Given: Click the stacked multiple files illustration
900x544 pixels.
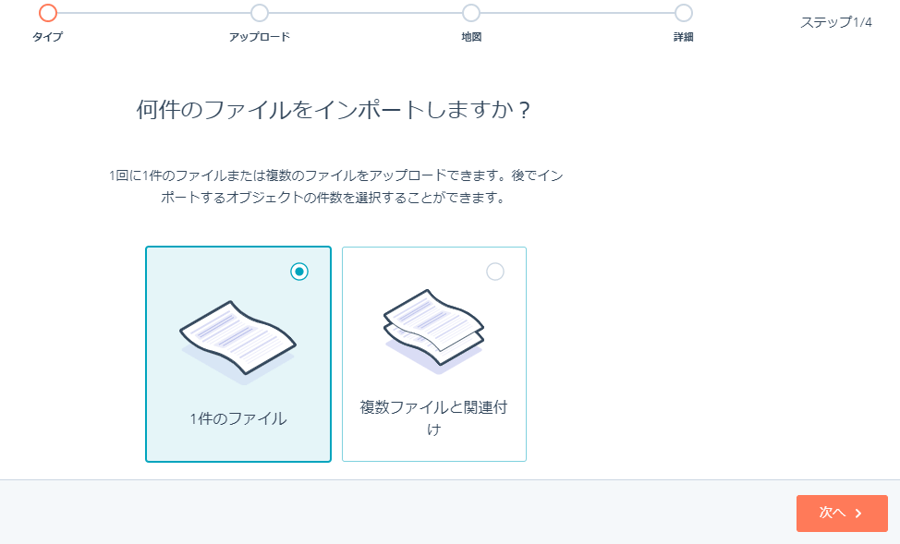Looking at the screenshot, I should point(434,331).
